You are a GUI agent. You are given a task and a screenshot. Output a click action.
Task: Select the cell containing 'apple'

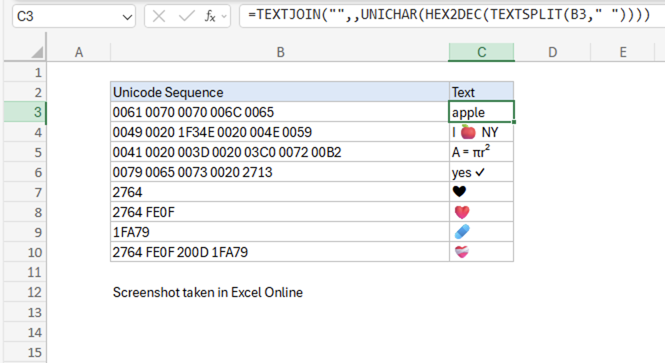[481, 112]
